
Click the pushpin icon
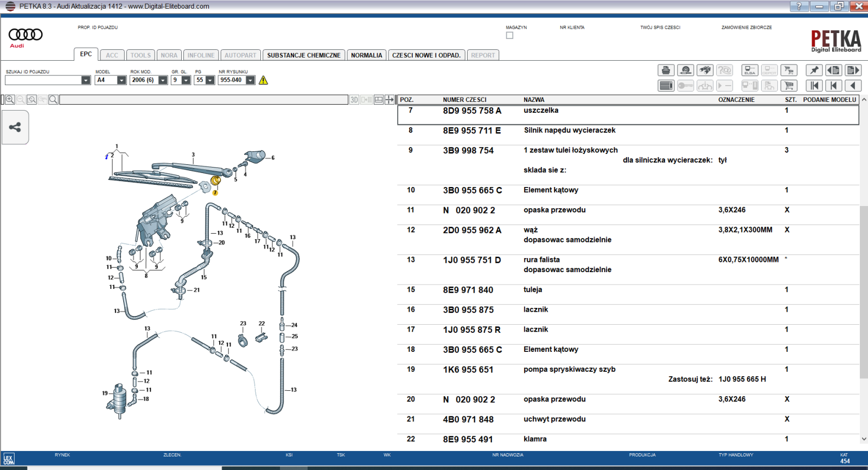(x=814, y=70)
